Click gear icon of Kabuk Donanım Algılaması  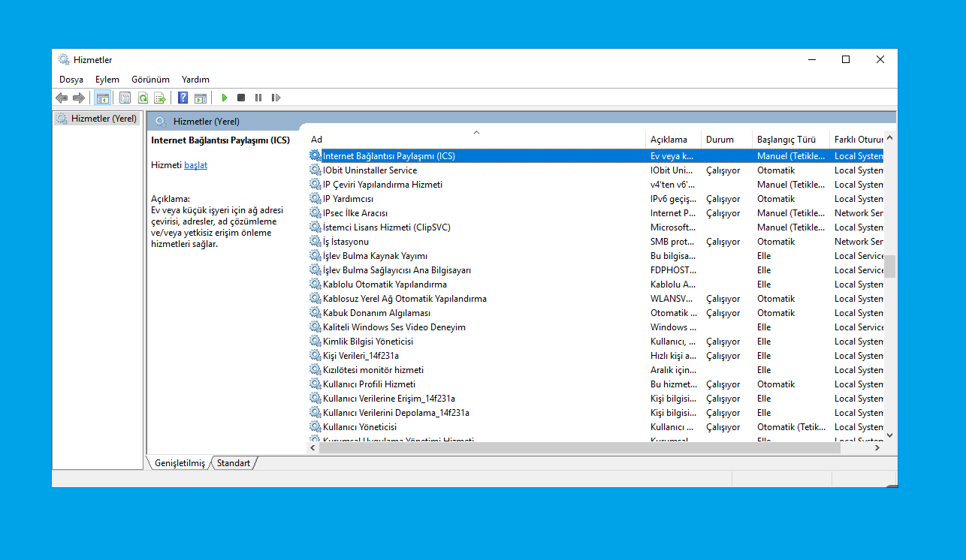click(315, 313)
